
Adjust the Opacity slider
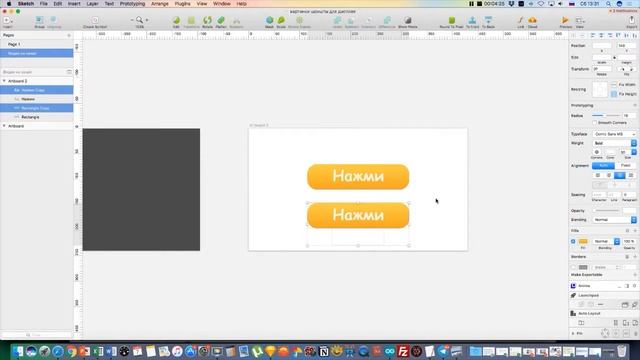(x=607, y=211)
